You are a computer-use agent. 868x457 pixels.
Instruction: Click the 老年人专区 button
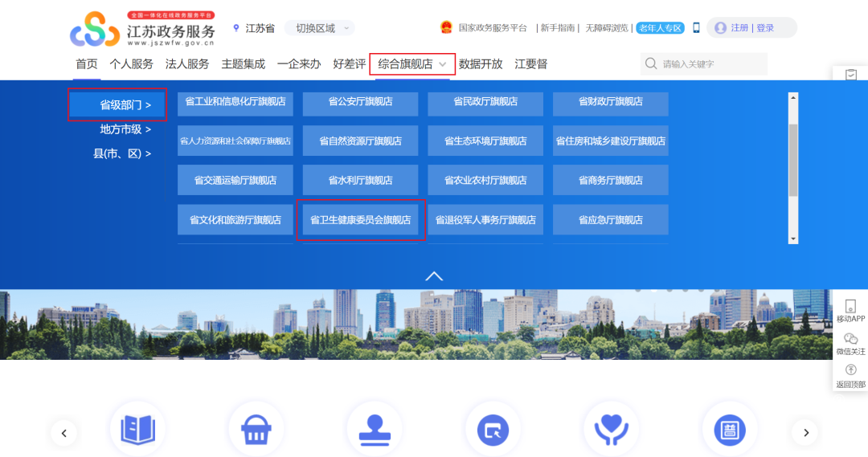tap(660, 27)
